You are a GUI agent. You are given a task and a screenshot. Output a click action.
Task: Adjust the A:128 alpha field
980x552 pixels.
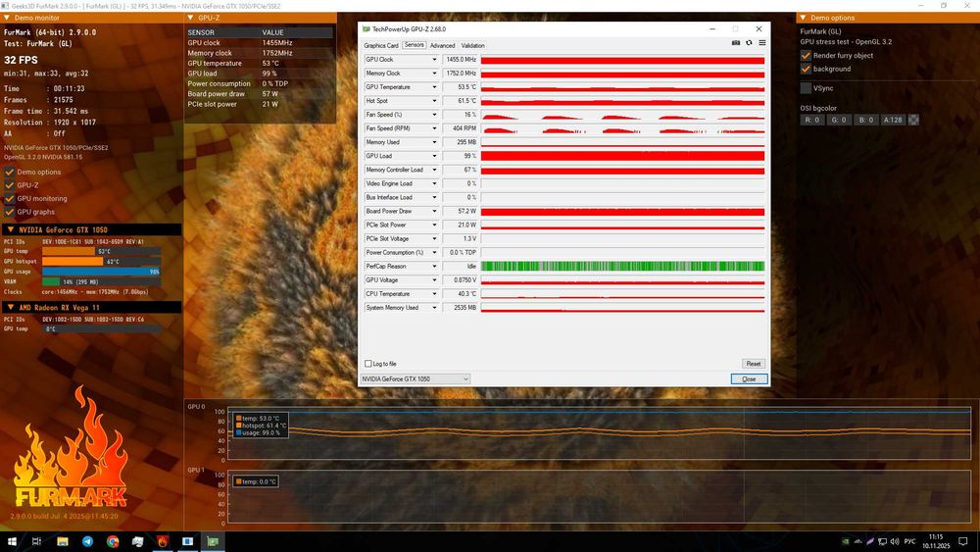(x=893, y=120)
